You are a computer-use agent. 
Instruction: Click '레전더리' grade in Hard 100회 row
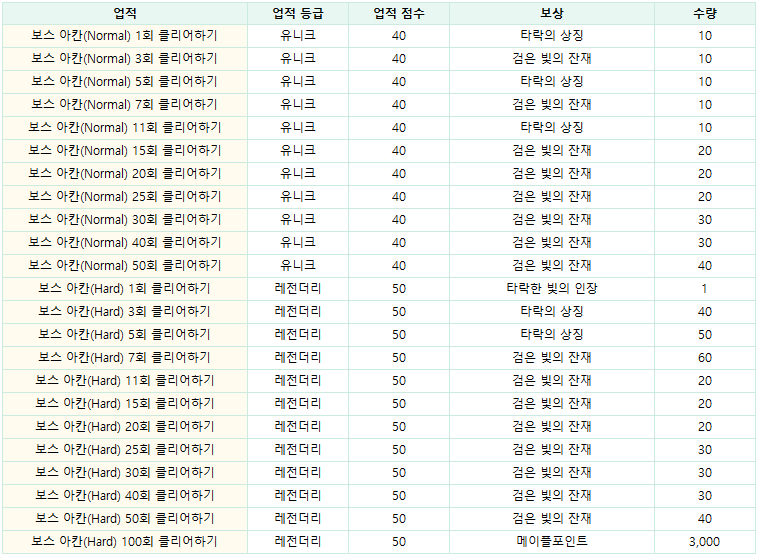pyautogui.click(x=298, y=541)
